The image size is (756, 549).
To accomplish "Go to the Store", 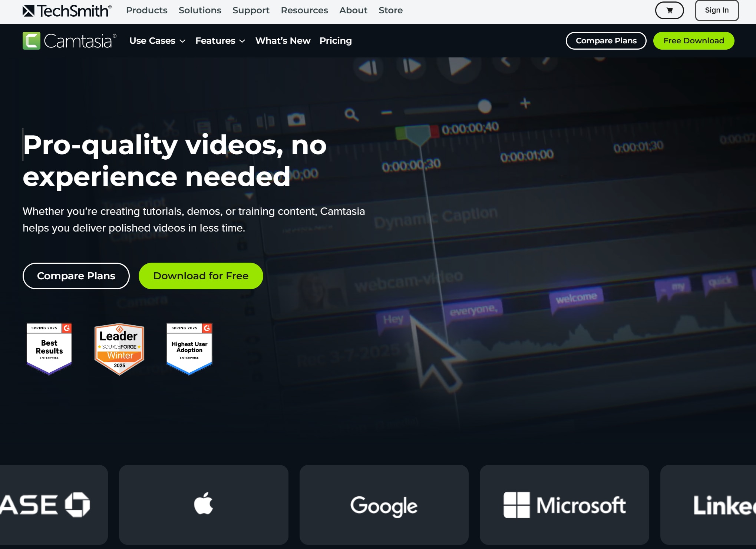I will click(390, 10).
